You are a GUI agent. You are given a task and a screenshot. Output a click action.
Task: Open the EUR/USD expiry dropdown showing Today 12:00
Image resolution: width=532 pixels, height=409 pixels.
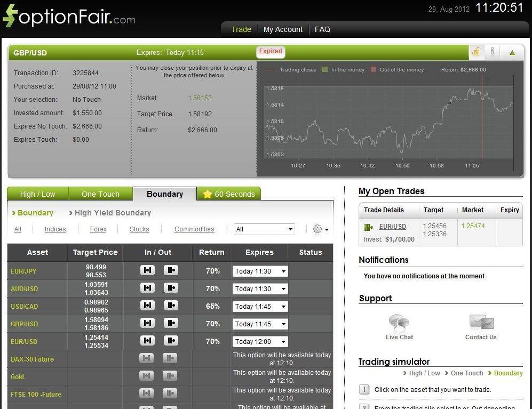[x=260, y=341]
